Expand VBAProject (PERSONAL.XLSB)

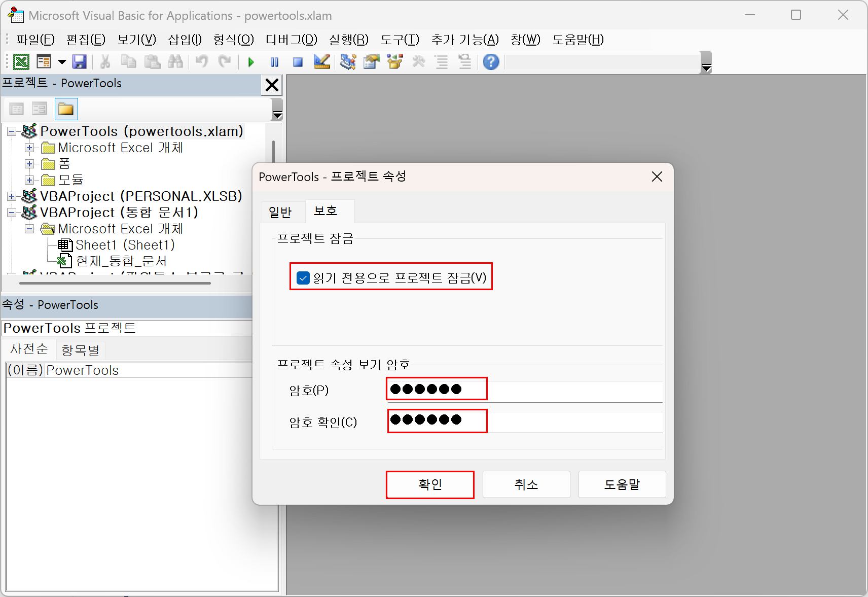pos(12,196)
